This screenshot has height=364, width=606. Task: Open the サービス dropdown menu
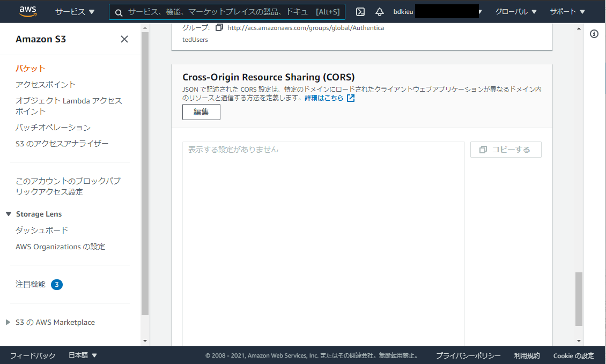click(75, 12)
